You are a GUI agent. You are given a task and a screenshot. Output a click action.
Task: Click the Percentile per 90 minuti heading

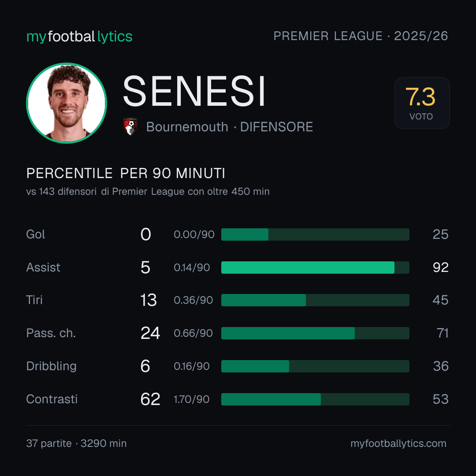coord(126,173)
